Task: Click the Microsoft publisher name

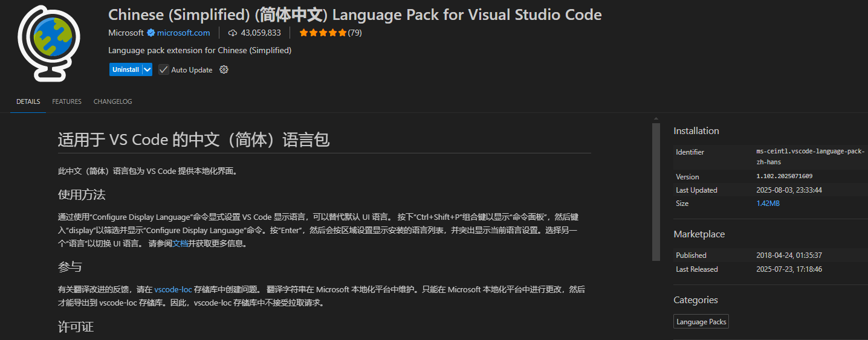Action: (126, 33)
